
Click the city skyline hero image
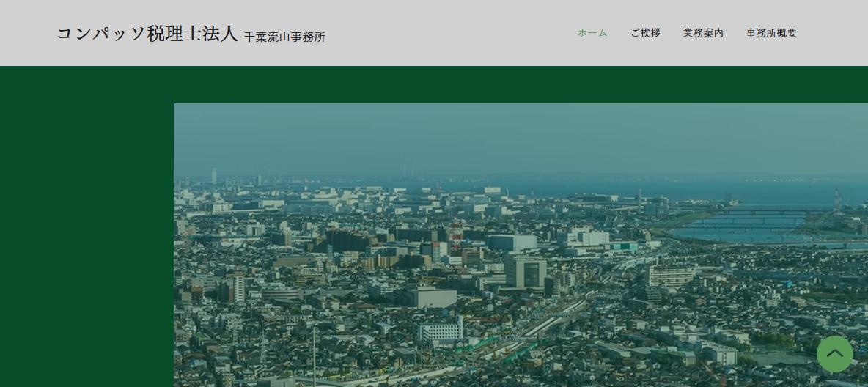click(x=521, y=246)
